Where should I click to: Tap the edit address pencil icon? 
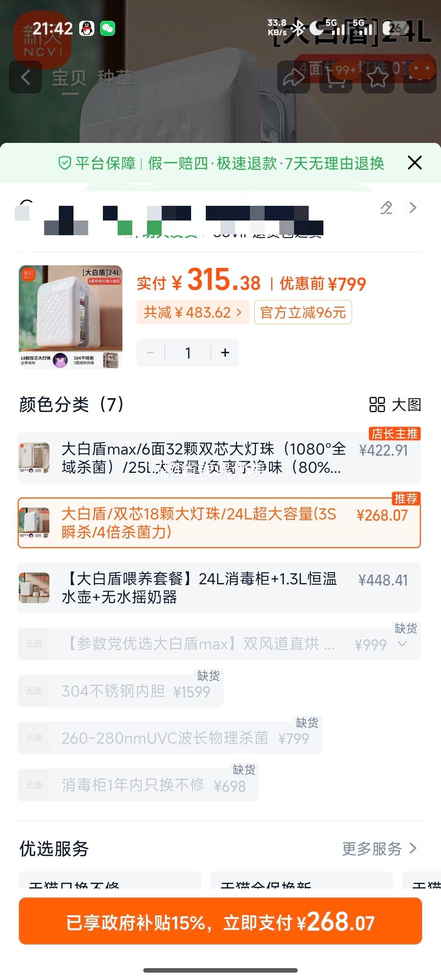(386, 207)
